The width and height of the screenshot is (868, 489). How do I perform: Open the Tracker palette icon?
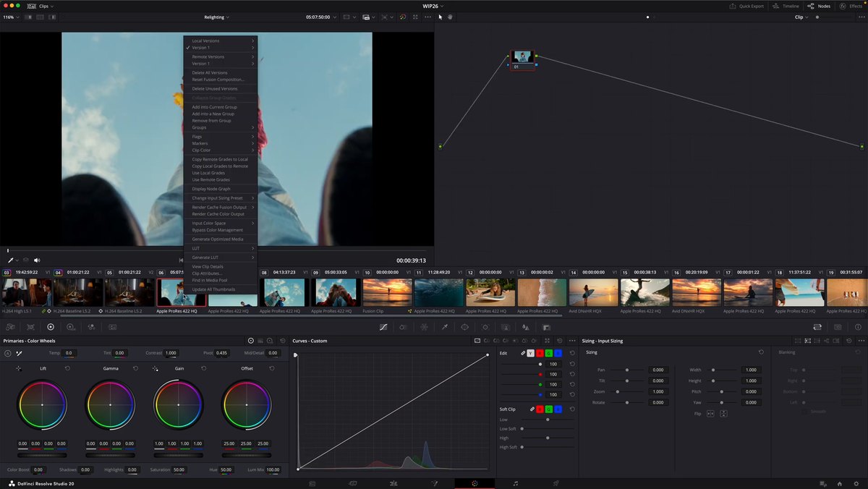tap(485, 327)
